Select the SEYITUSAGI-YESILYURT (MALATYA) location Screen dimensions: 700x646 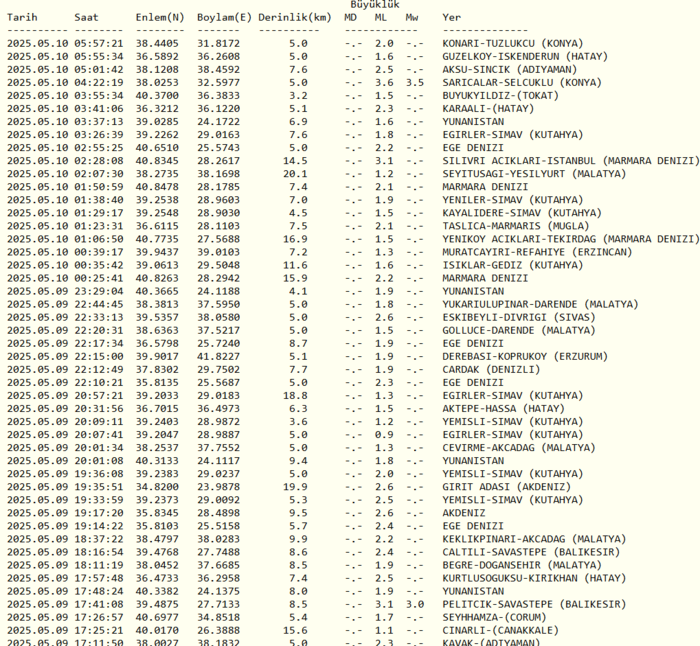click(534, 174)
